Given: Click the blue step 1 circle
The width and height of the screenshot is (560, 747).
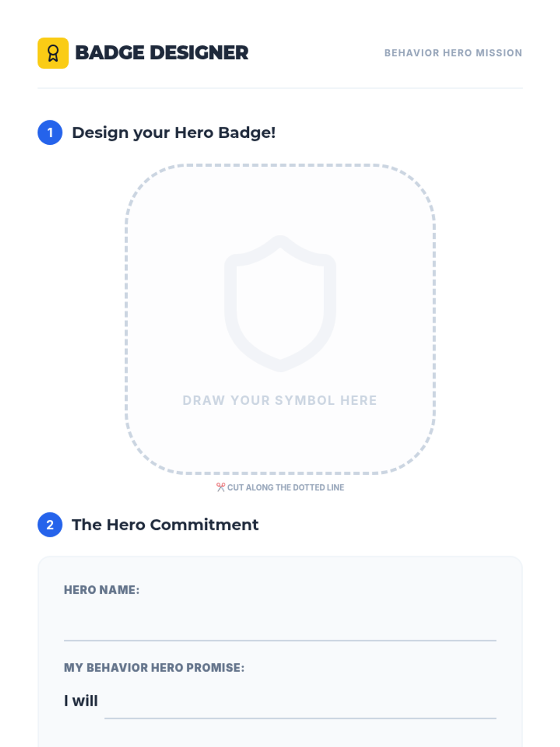Looking at the screenshot, I should 50,133.
